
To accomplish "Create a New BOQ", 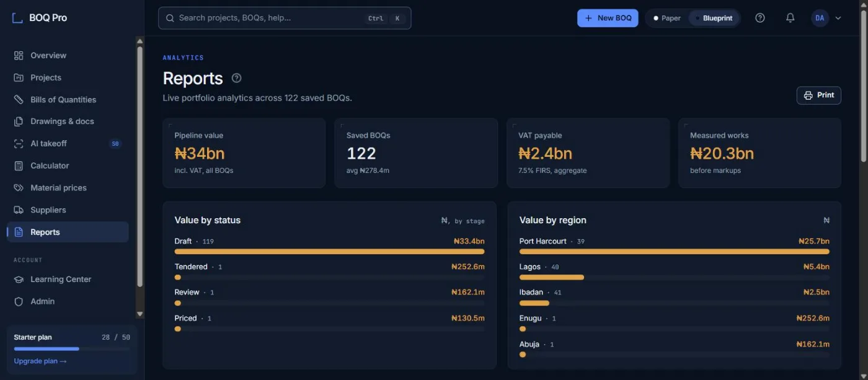I will 608,18.
